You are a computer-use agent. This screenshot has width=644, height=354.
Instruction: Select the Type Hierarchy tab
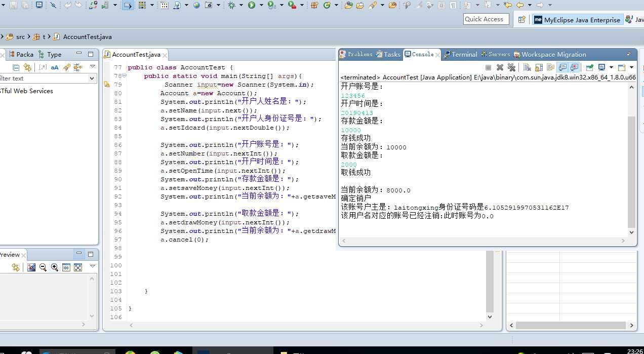[x=50, y=54]
